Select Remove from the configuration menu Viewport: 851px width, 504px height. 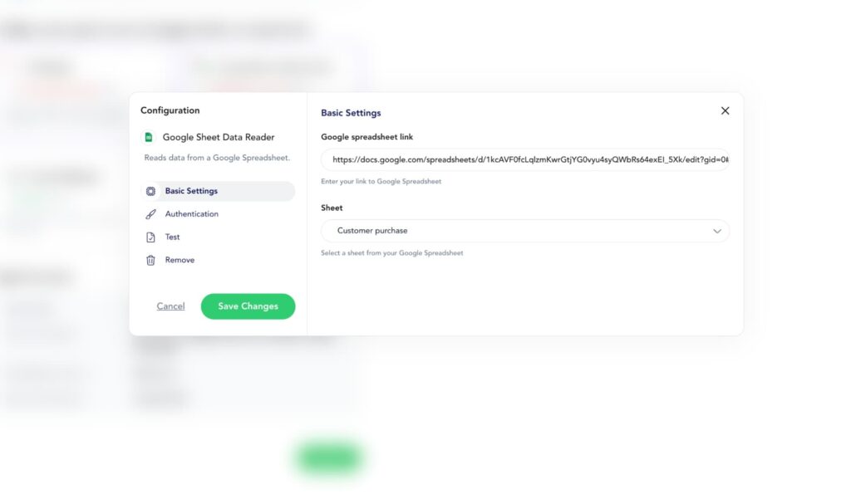[180, 259]
